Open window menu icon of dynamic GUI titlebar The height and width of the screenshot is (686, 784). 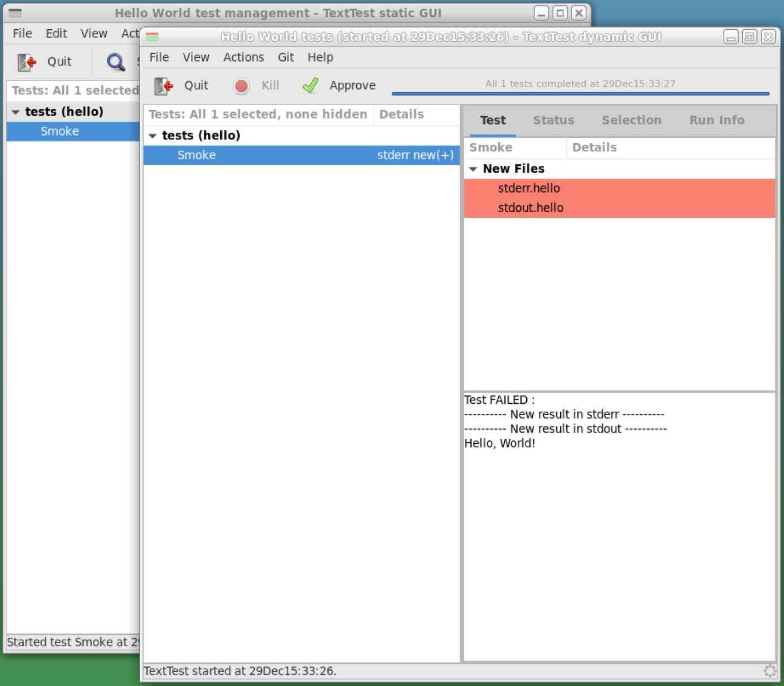pyautogui.click(x=152, y=37)
